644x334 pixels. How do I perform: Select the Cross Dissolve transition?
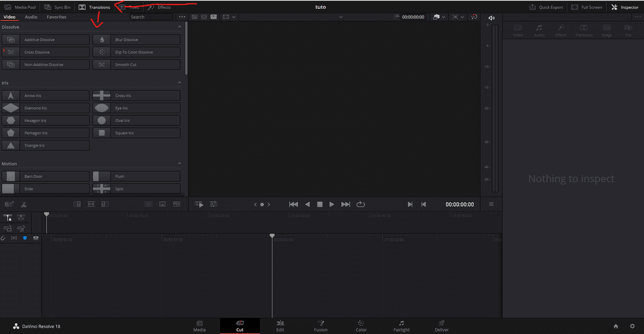[45, 52]
